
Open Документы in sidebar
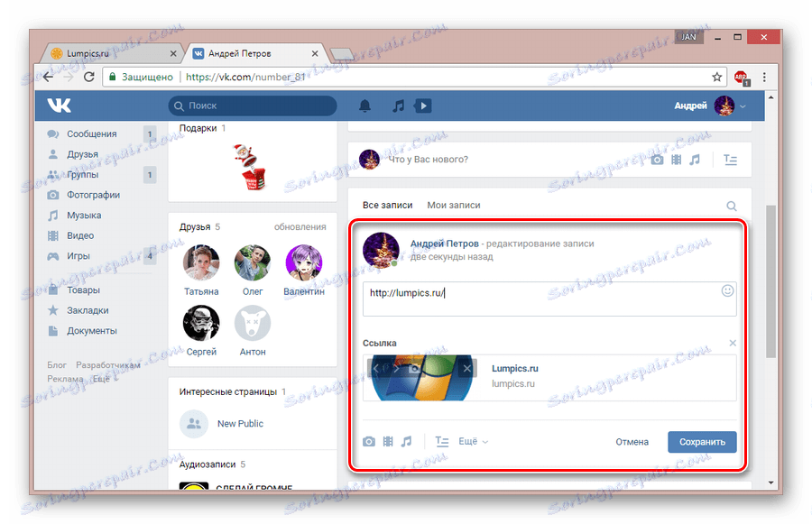[92, 331]
